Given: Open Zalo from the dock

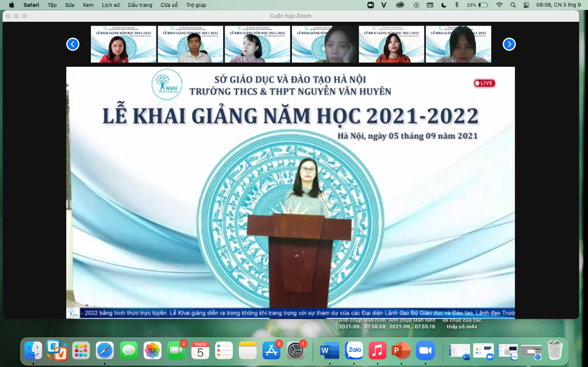Looking at the screenshot, I should pyautogui.click(x=354, y=351).
